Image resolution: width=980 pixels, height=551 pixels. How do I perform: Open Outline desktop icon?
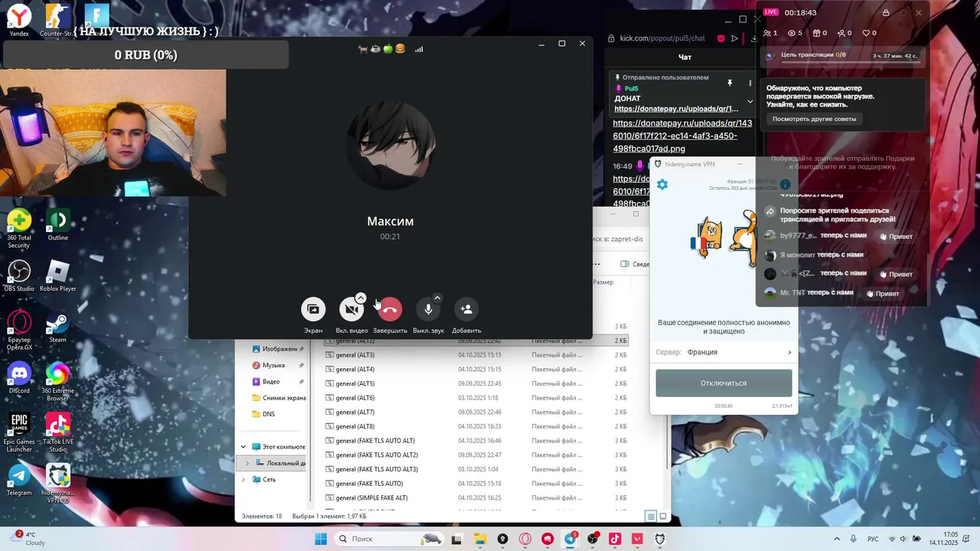click(57, 224)
